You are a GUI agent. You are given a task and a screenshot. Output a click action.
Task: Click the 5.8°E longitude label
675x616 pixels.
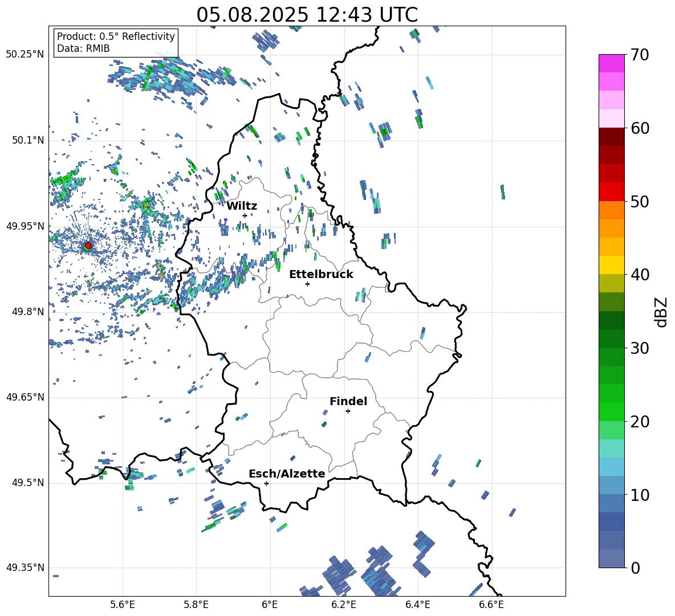pos(196,605)
